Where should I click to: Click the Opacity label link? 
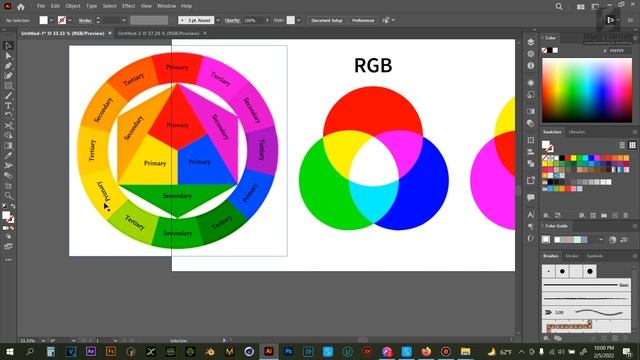(x=232, y=20)
